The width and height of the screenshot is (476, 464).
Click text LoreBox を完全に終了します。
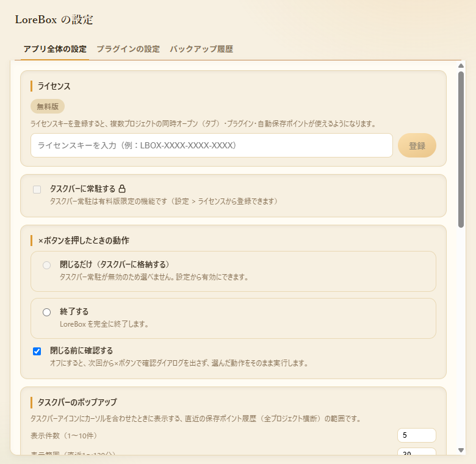point(104,324)
